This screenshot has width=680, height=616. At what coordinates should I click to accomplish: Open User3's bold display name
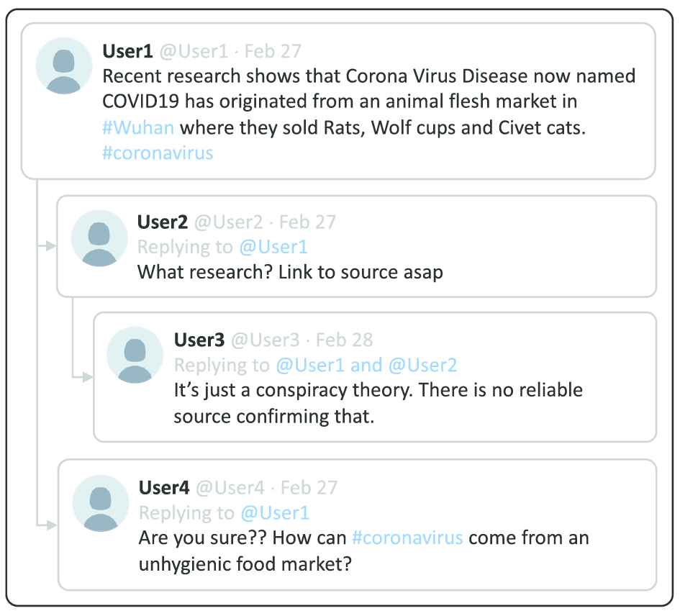199,340
